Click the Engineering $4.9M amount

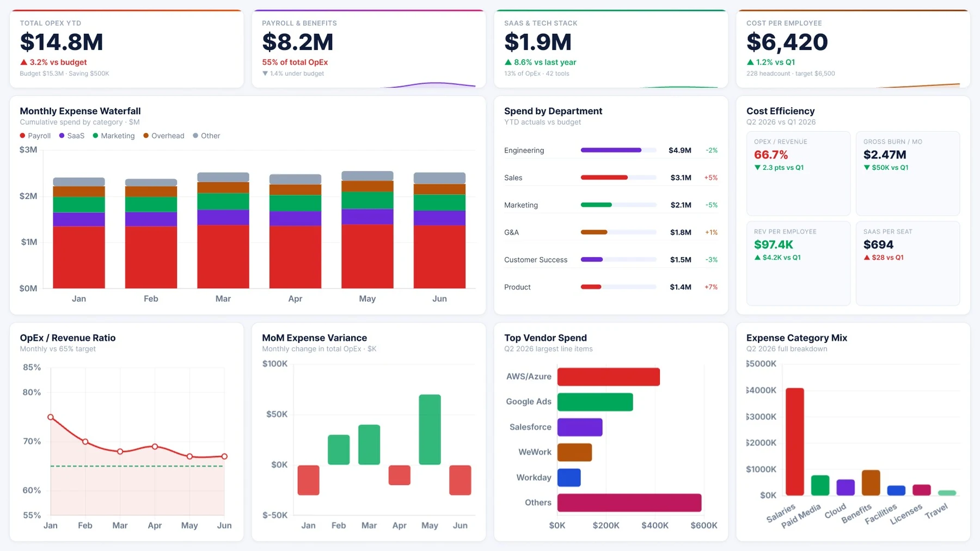coord(680,150)
